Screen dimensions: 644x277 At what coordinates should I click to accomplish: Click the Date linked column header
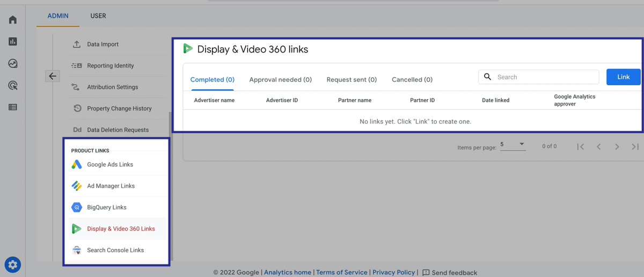tap(496, 100)
